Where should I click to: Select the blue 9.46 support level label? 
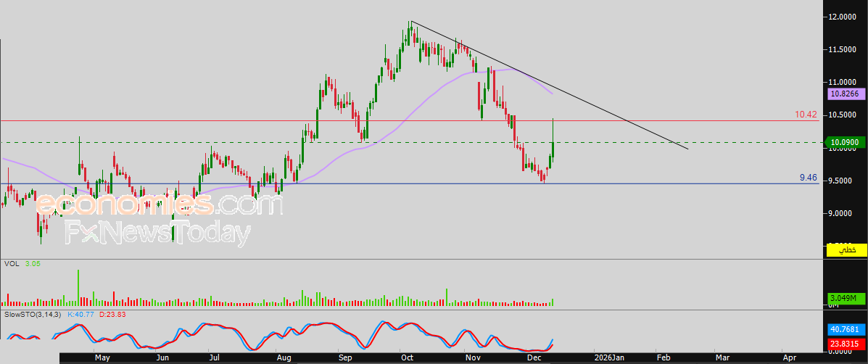(809, 178)
